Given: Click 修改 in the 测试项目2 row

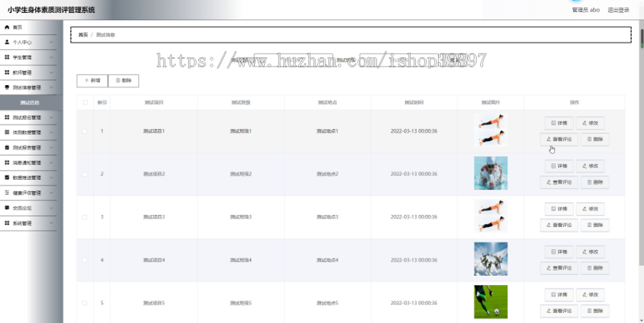Looking at the screenshot, I should click(590, 166).
